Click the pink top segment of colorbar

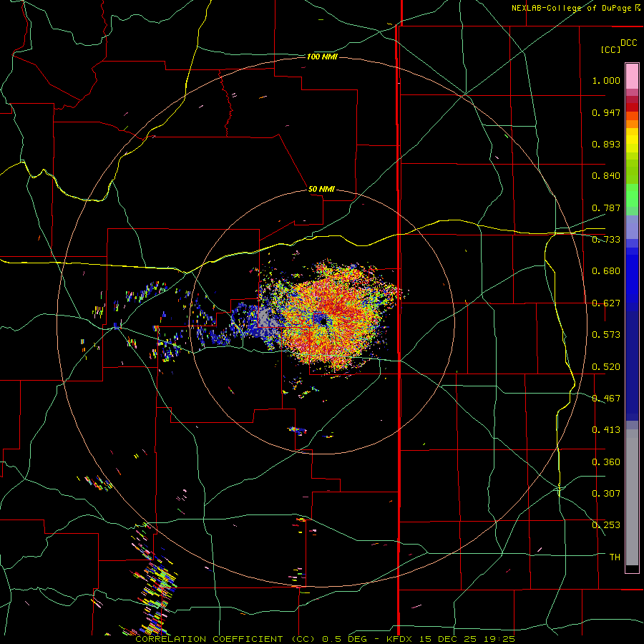point(632,76)
